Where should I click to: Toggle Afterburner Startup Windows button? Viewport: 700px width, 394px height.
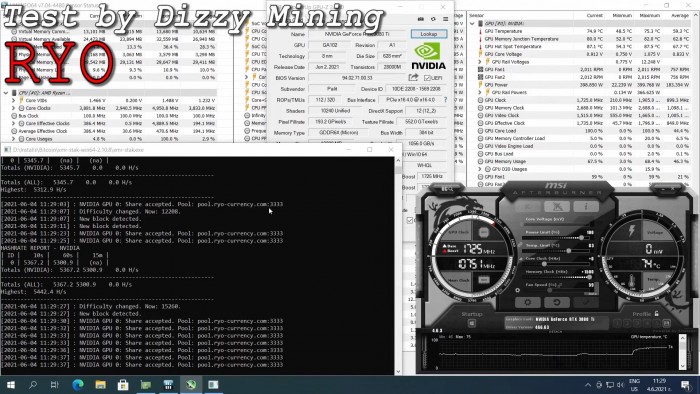472,323
